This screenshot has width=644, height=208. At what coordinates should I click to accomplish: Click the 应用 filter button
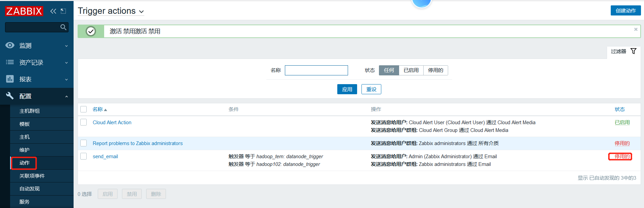347,89
